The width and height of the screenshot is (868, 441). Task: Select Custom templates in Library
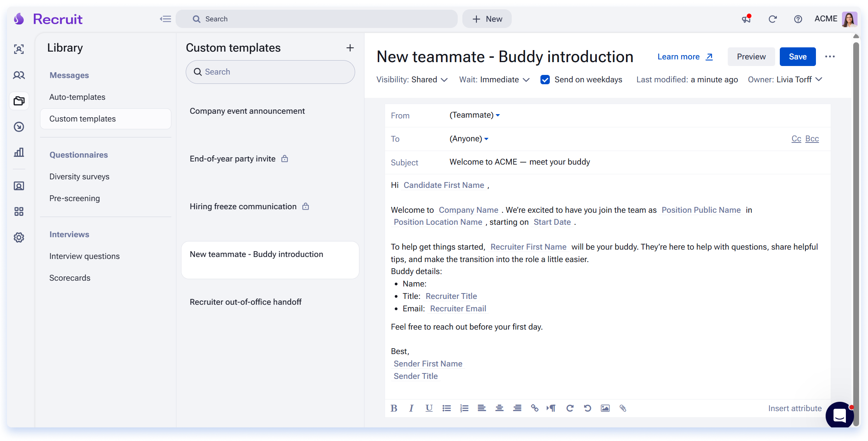pyautogui.click(x=106, y=119)
